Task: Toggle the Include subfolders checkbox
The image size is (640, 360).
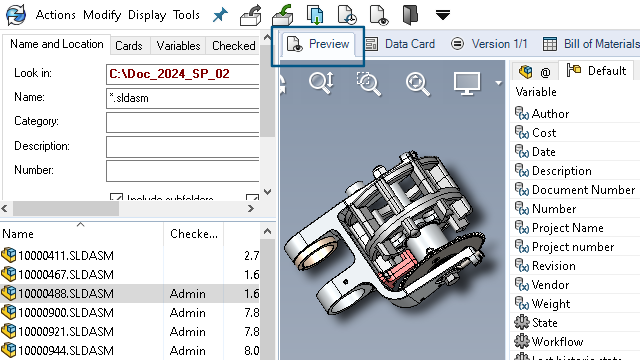Action: (x=116, y=198)
